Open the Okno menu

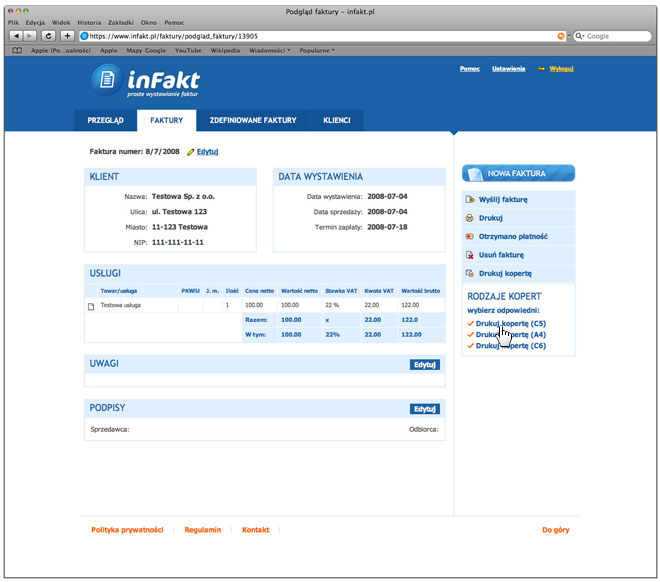coord(149,23)
